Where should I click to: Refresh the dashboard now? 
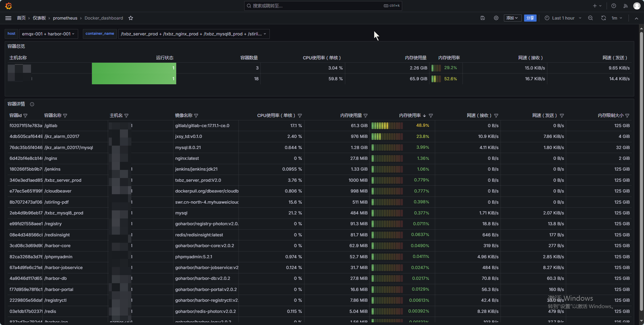pos(604,18)
